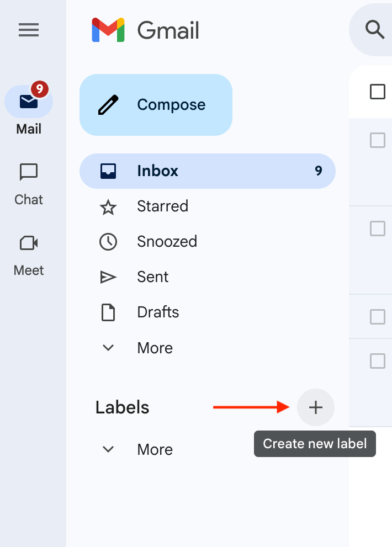Select the Inbox folder
The width and height of the screenshot is (392, 547).
click(157, 171)
